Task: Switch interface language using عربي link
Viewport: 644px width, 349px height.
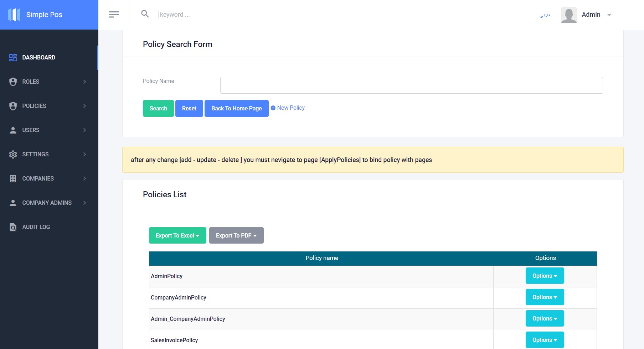Action: click(544, 15)
